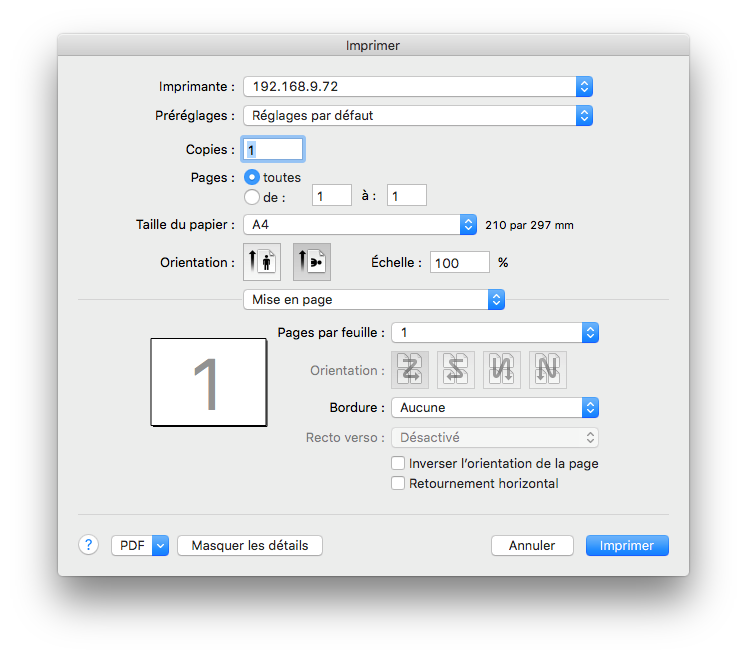
Task: Select landscape orientation icon
Action: [x=311, y=262]
